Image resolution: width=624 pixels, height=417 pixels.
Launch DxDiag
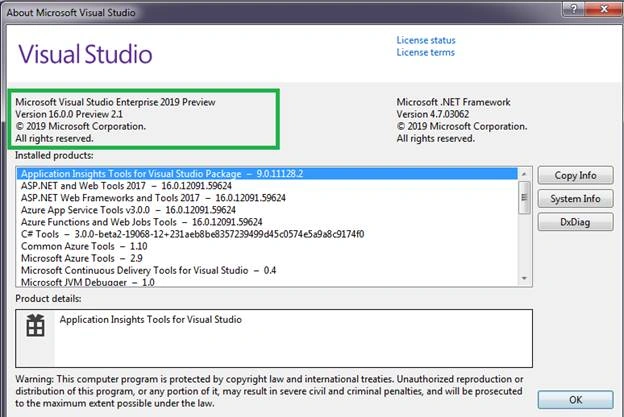click(575, 222)
